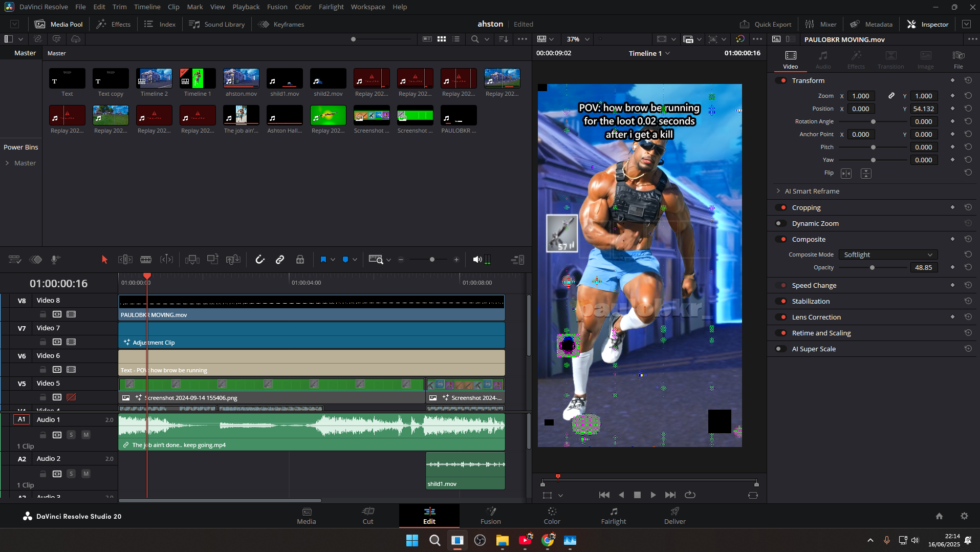Toggle the Effects panel button
Screen dimensions: 980x552
[114, 24]
